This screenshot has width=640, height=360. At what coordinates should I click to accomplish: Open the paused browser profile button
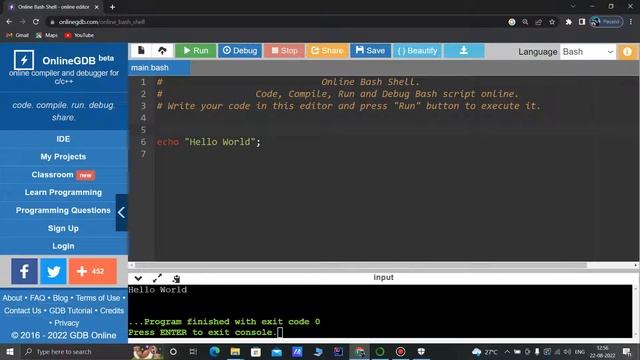(607, 22)
